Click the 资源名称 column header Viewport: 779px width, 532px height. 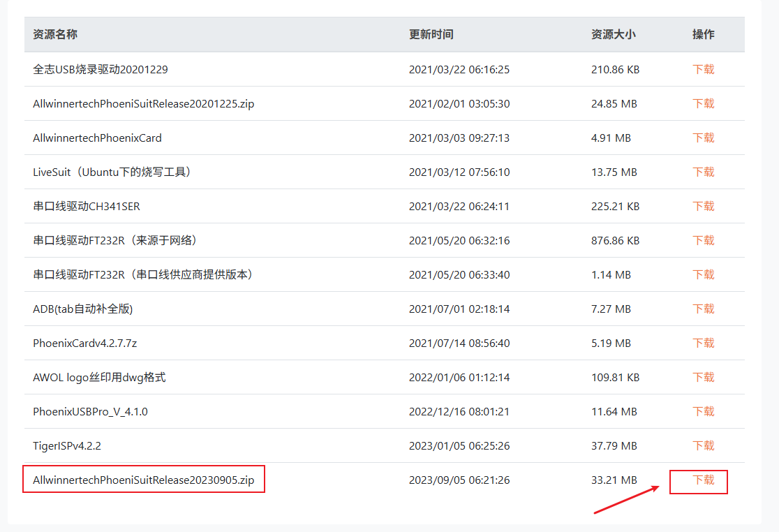(x=50, y=34)
